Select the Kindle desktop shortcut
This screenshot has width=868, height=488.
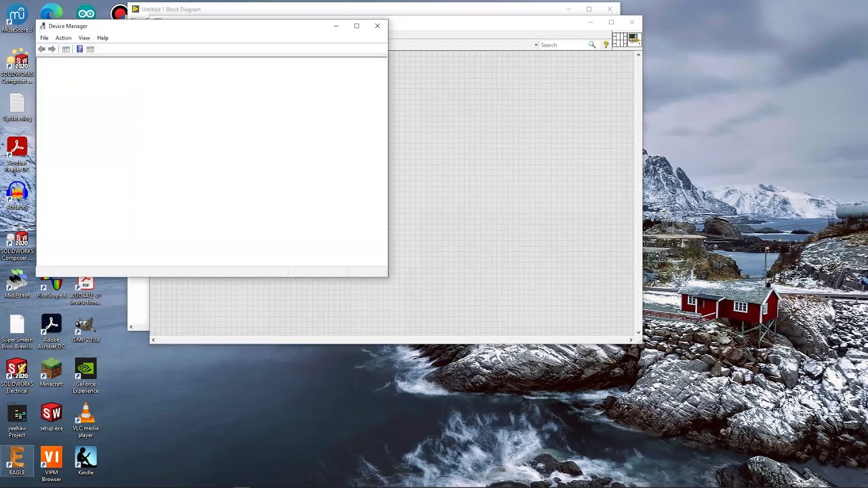point(85,462)
